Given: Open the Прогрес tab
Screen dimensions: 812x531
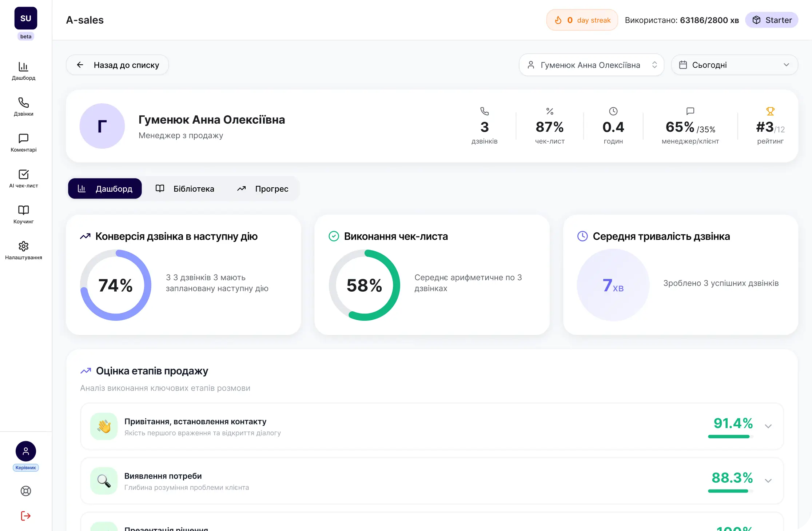Looking at the screenshot, I should point(264,188).
